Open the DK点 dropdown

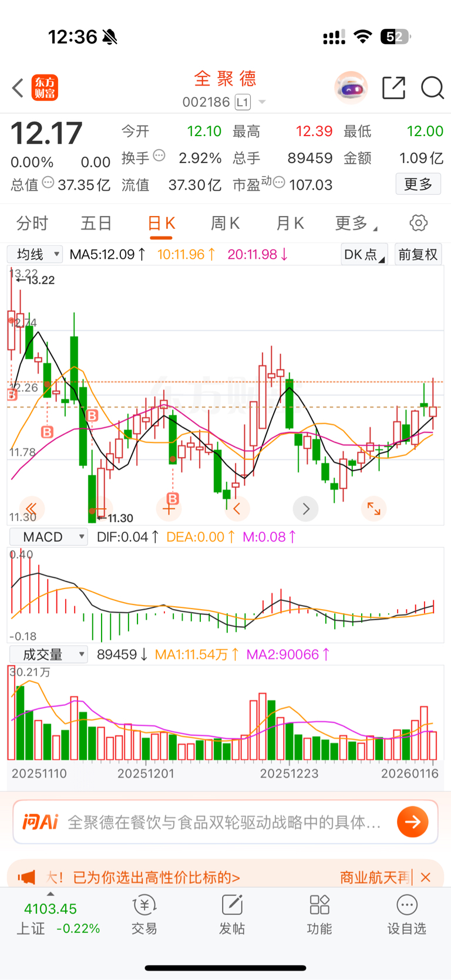tap(364, 255)
